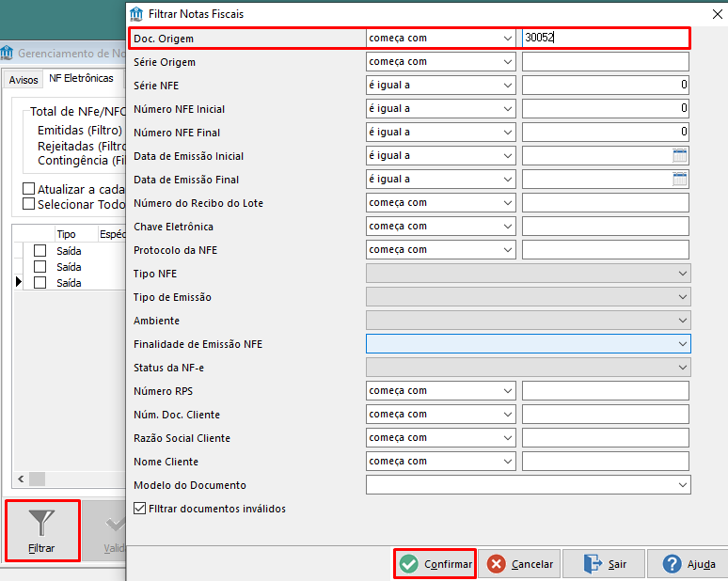The width and height of the screenshot is (728, 581).
Task: Click the Cancelar button
Action: [x=519, y=564]
